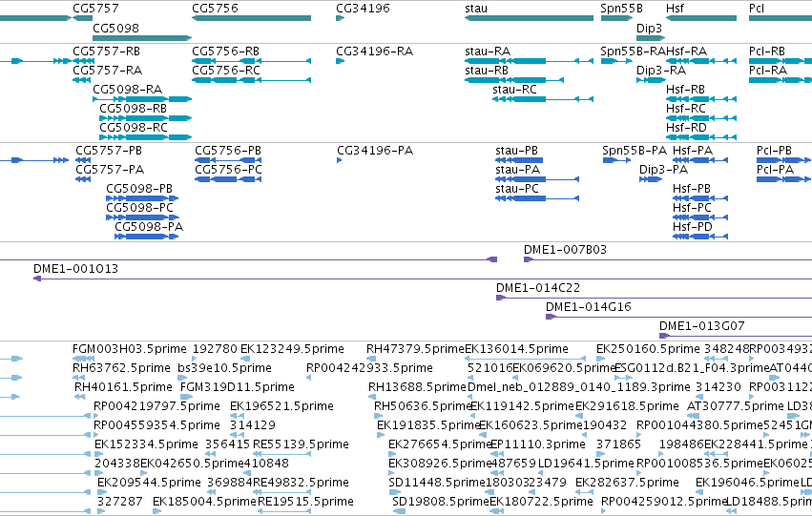812x516 pixels.
Task: Select EST RP004259012.5prime
Action: coord(664,502)
